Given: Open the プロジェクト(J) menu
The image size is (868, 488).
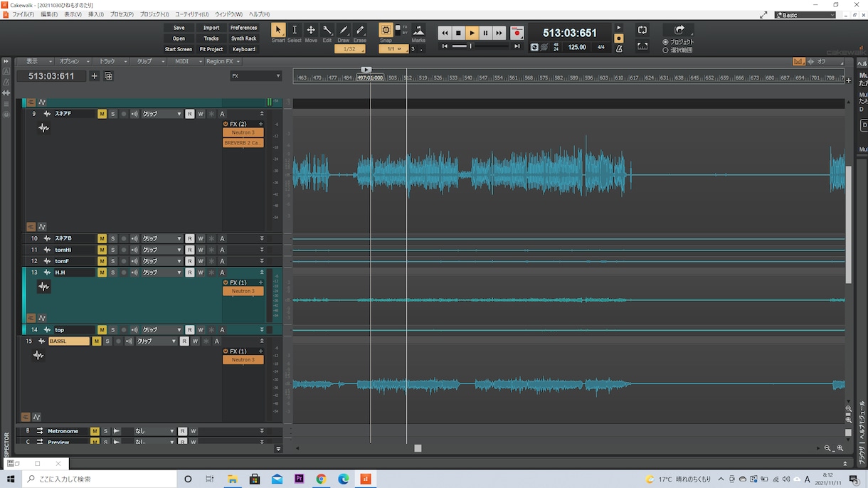Looking at the screenshot, I should tap(154, 14).
